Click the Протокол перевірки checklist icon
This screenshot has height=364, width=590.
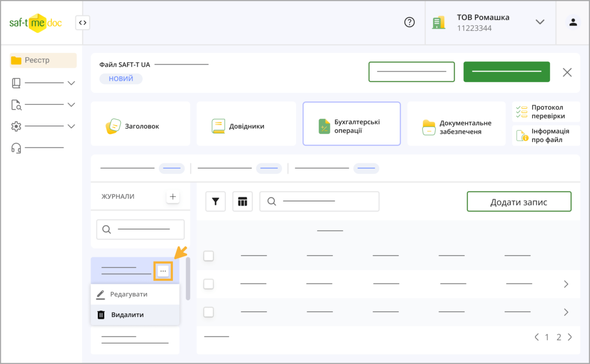[x=521, y=112]
